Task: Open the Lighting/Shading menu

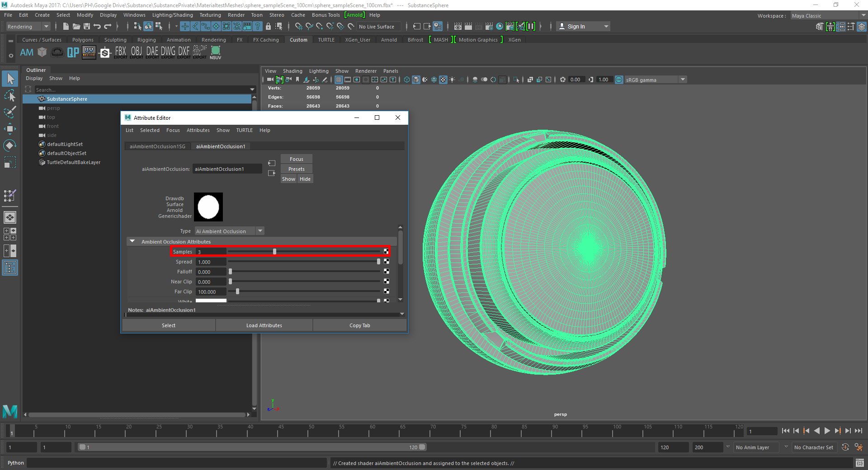Action: point(172,15)
